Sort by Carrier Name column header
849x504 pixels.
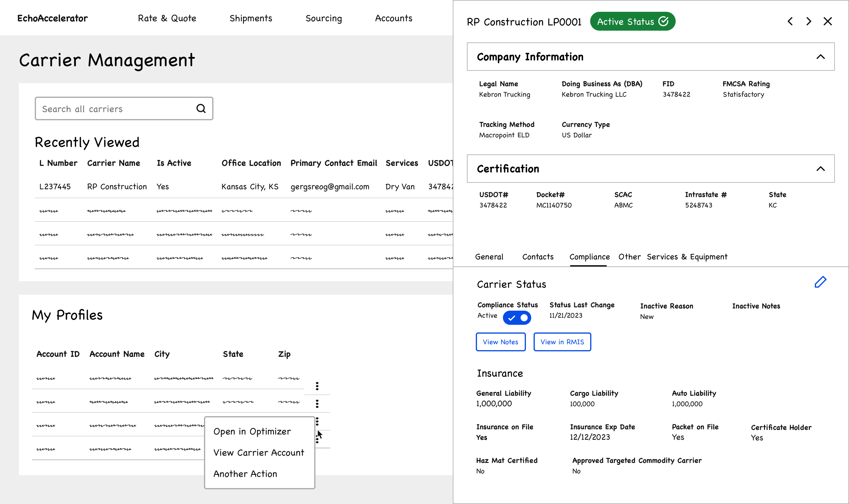[x=113, y=163]
